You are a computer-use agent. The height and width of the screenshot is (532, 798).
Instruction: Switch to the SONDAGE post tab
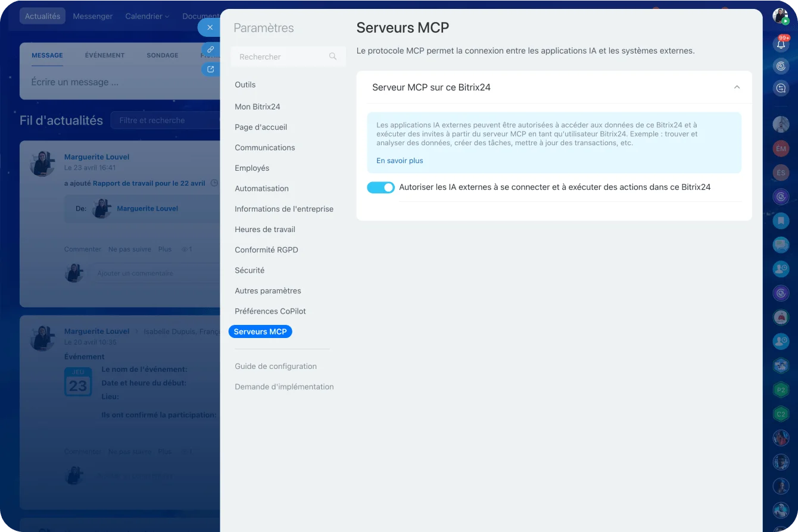pos(163,55)
